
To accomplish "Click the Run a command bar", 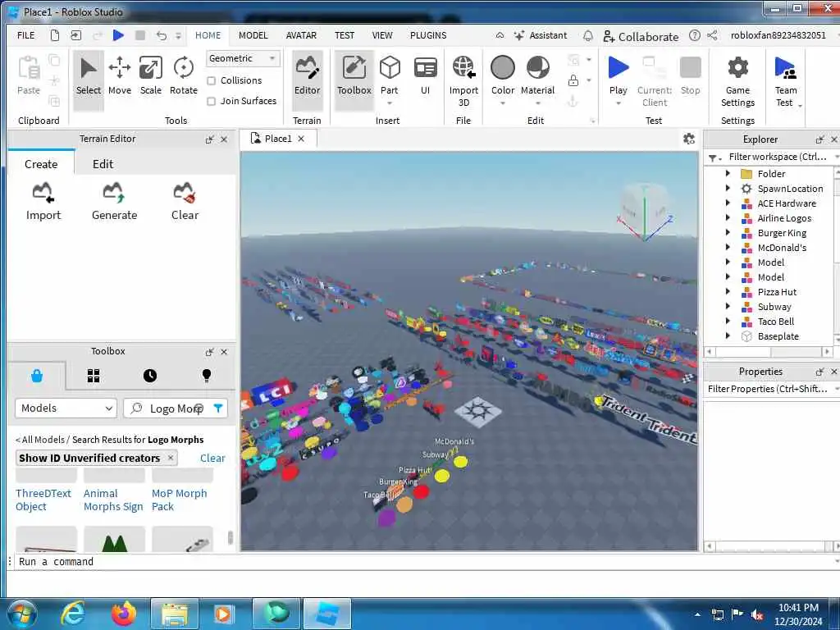I will (x=423, y=561).
